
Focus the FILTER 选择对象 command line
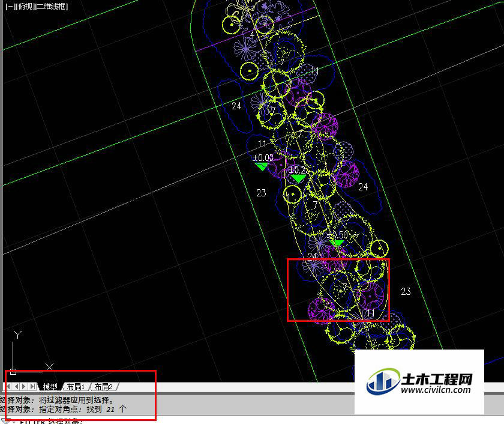coord(52,421)
